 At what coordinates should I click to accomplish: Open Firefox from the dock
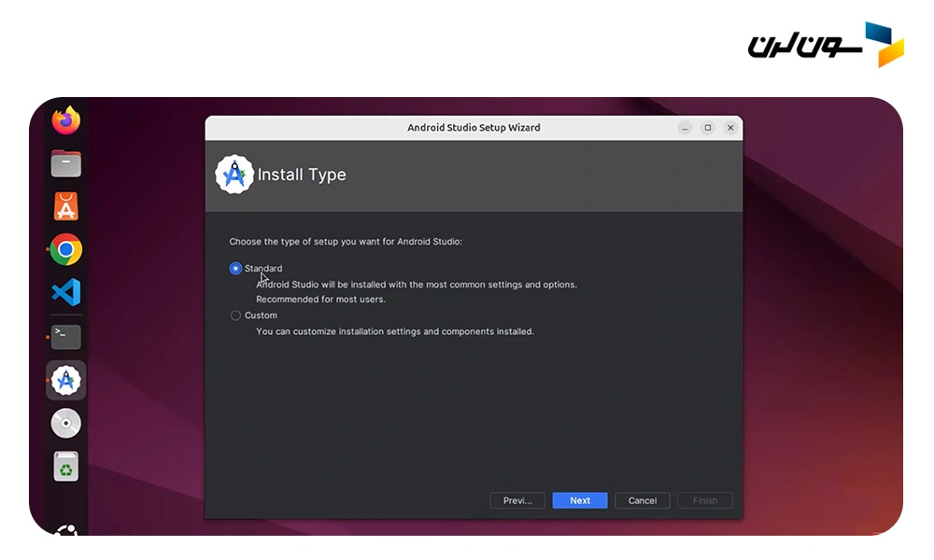[x=66, y=120]
